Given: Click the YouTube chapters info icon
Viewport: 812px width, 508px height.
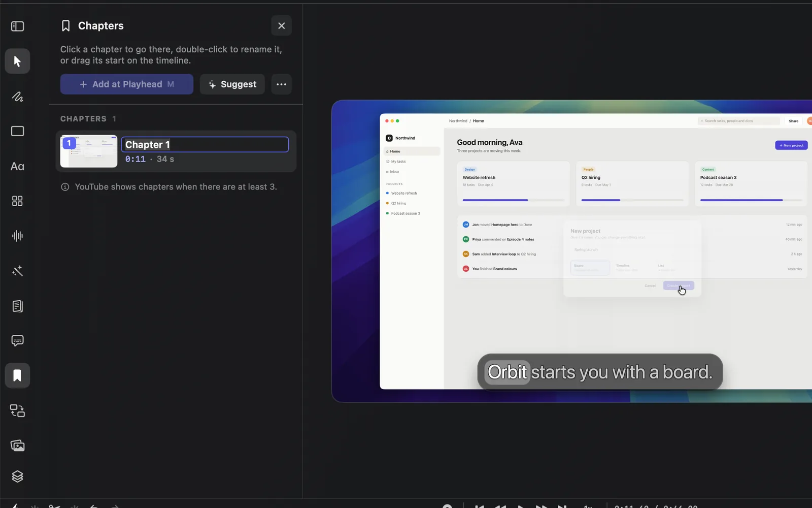Looking at the screenshot, I should click(65, 187).
